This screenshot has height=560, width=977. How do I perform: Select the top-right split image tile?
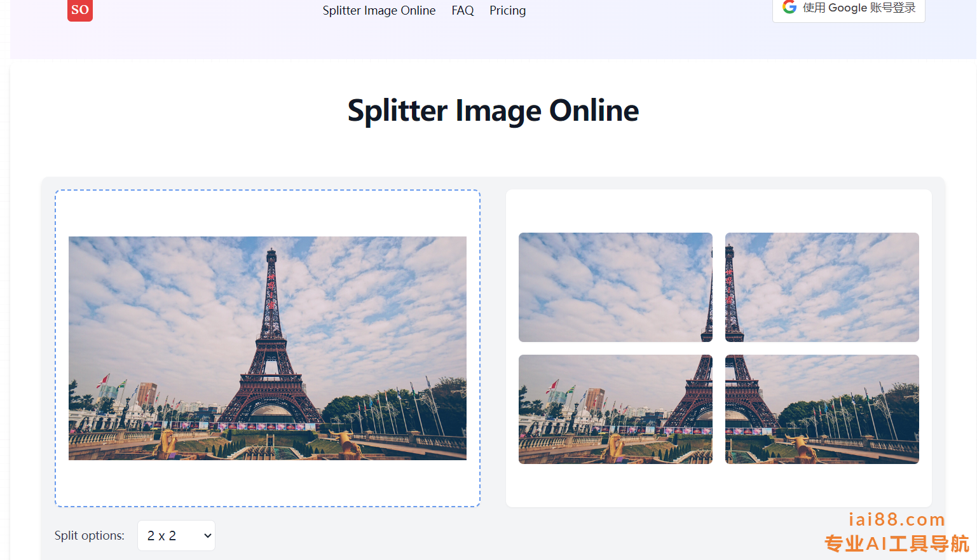[822, 287]
